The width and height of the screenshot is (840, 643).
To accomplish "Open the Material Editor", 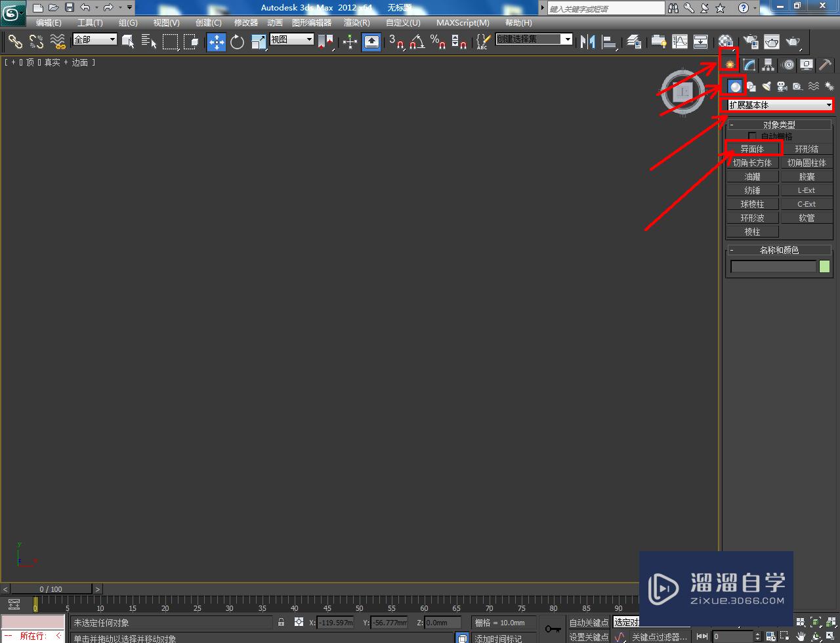I will [725, 41].
